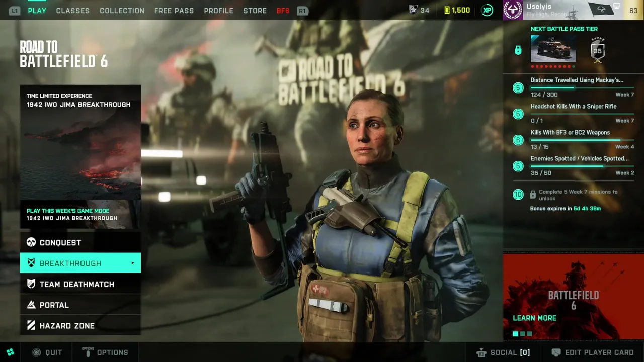Click the tier 35 rank badge

click(598, 50)
